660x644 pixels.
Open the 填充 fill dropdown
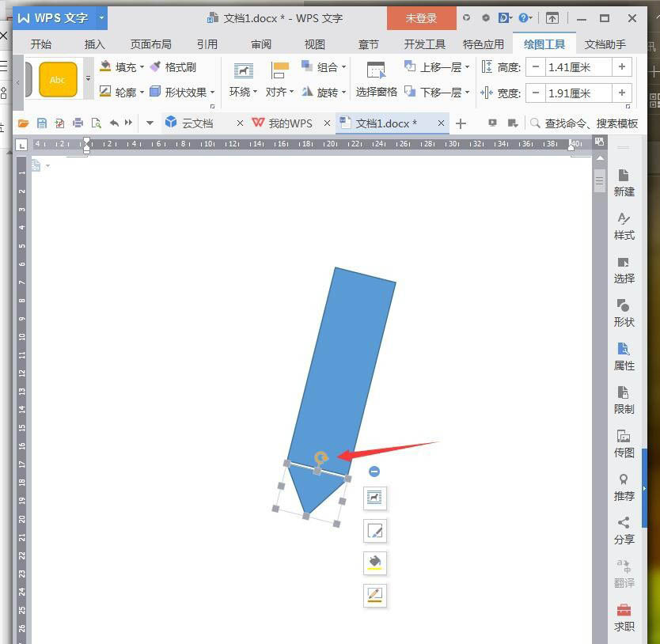pos(122,67)
